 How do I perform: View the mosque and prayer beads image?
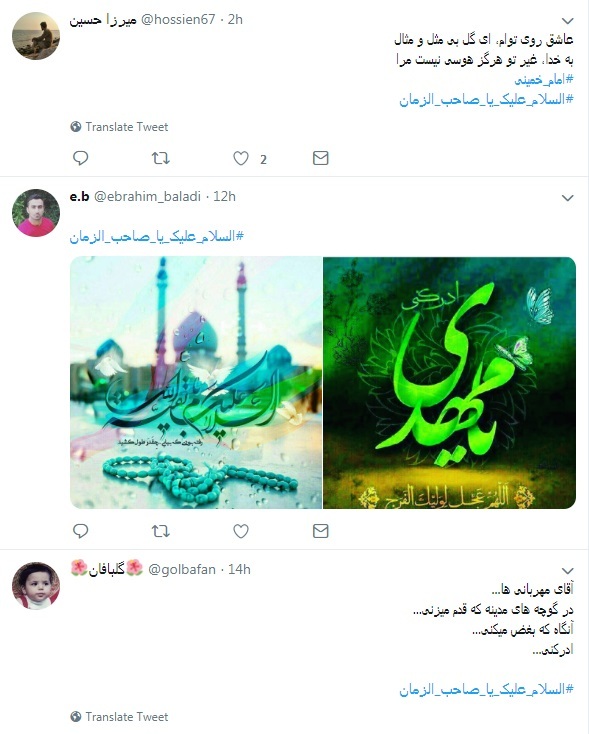[196, 383]
